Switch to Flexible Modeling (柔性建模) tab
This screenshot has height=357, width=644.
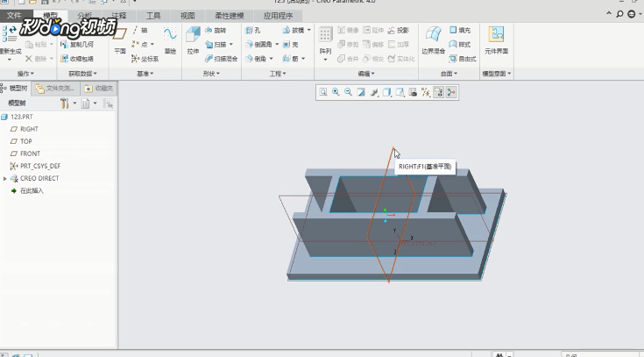(x=230, y=16)
